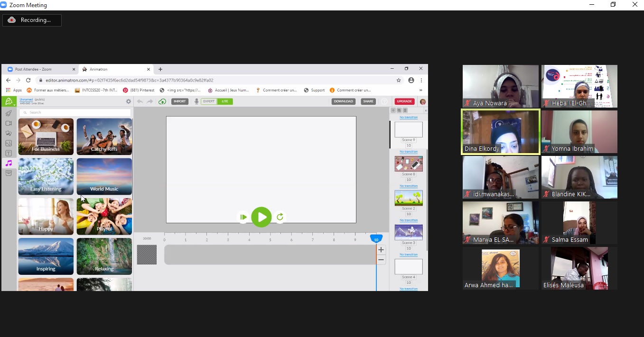Screen dimensions: 644x337
Task: Switch to the Post Attendee - Zoom tab
Action: point(33,69)
